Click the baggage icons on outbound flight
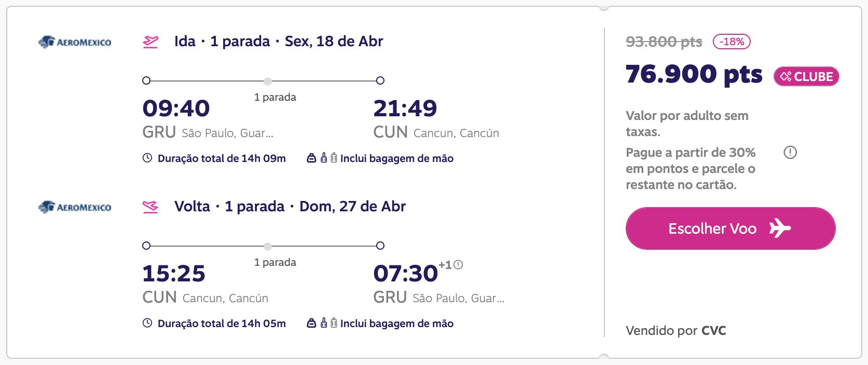Screen dimensions: 868x365 [x=322, y=158]
